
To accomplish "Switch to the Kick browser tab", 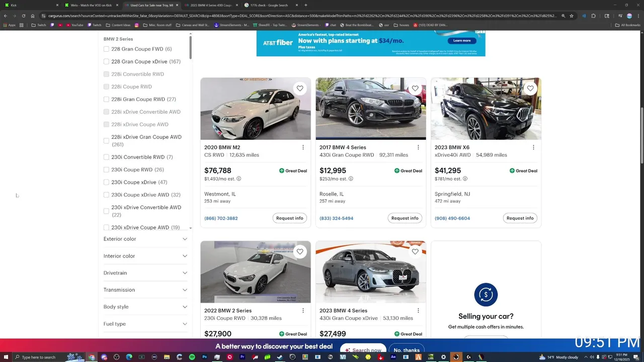I will click(x=30, y=5).
